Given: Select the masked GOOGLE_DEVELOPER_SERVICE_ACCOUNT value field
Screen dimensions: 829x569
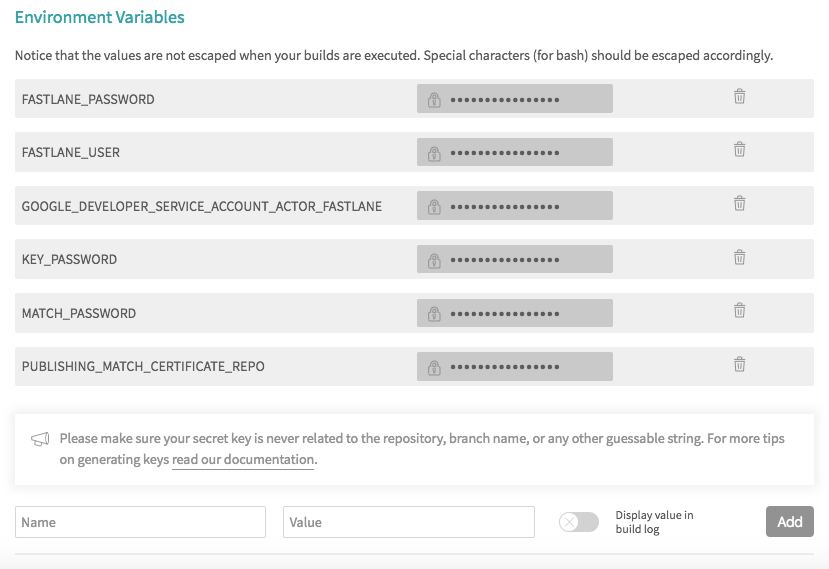Looking at the screenshot, I should (x=514, y=206).
